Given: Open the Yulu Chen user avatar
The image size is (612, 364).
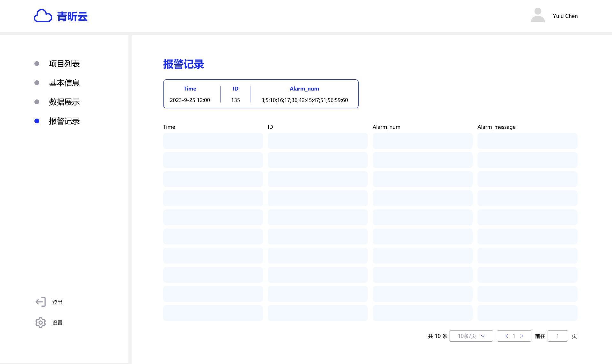Looking at the screenshot, I should click(538, 15).
